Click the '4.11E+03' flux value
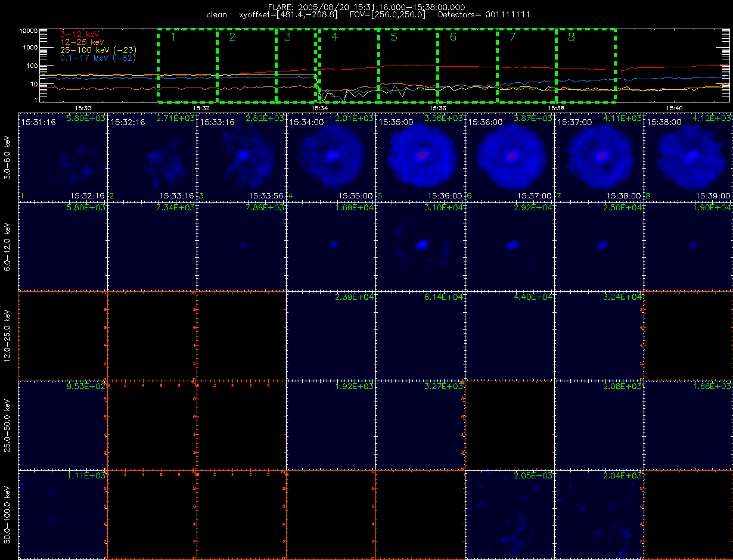Screen dimensions: 733x560 pos(623,119)
